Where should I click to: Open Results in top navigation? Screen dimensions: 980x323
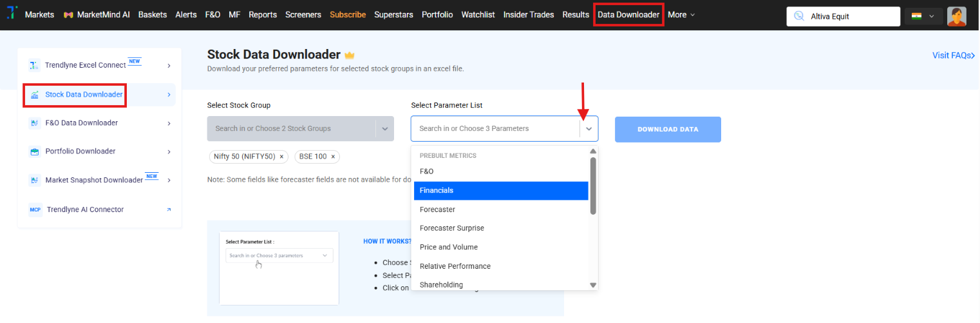[x=576, y=14]
